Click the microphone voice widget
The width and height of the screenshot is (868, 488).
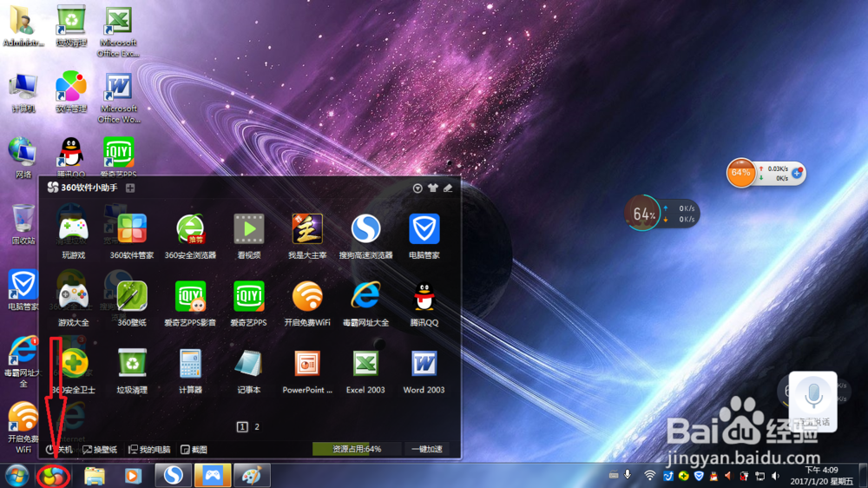tap(812, 402)
